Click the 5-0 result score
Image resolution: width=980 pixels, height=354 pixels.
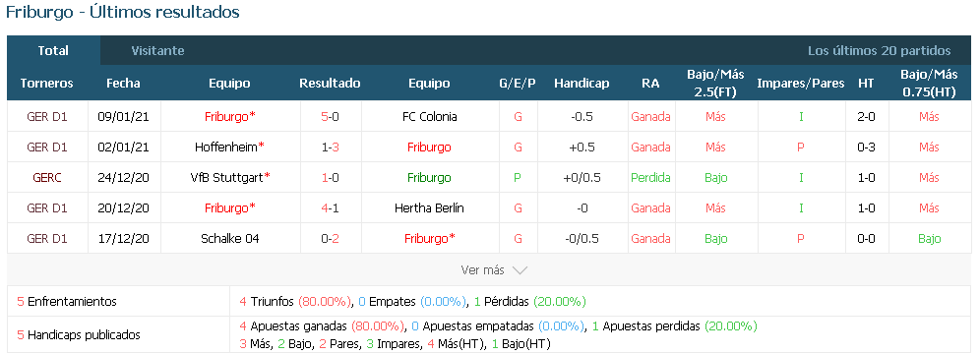pos(330,117)
